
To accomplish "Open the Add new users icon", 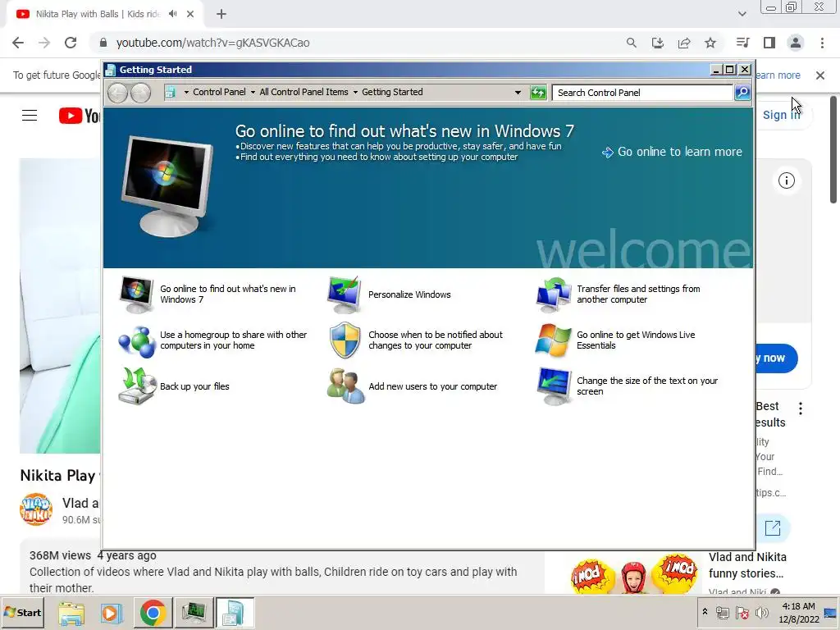I will (345, 386).
